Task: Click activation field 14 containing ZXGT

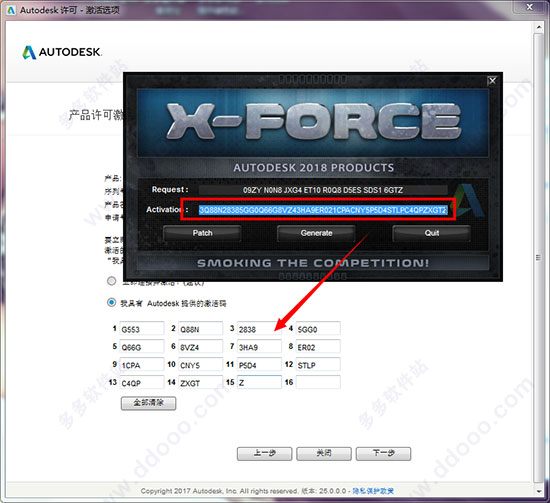Action: pos(200,382)
